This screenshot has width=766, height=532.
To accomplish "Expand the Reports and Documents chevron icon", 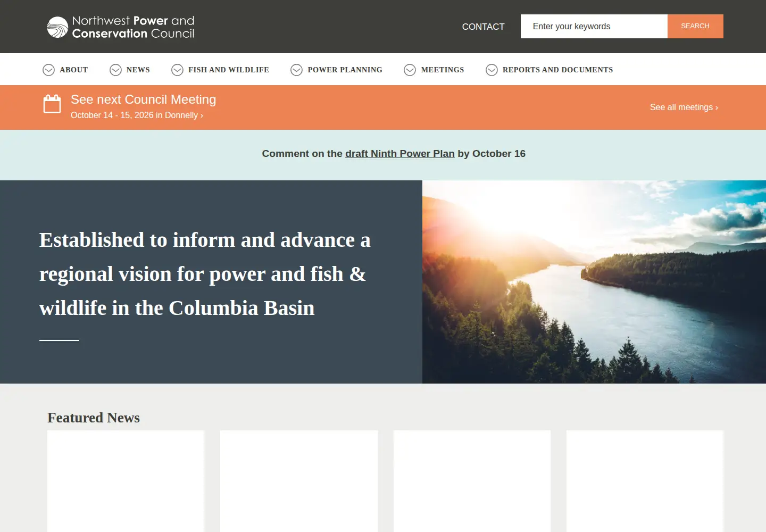I will (x=492, y=70).
